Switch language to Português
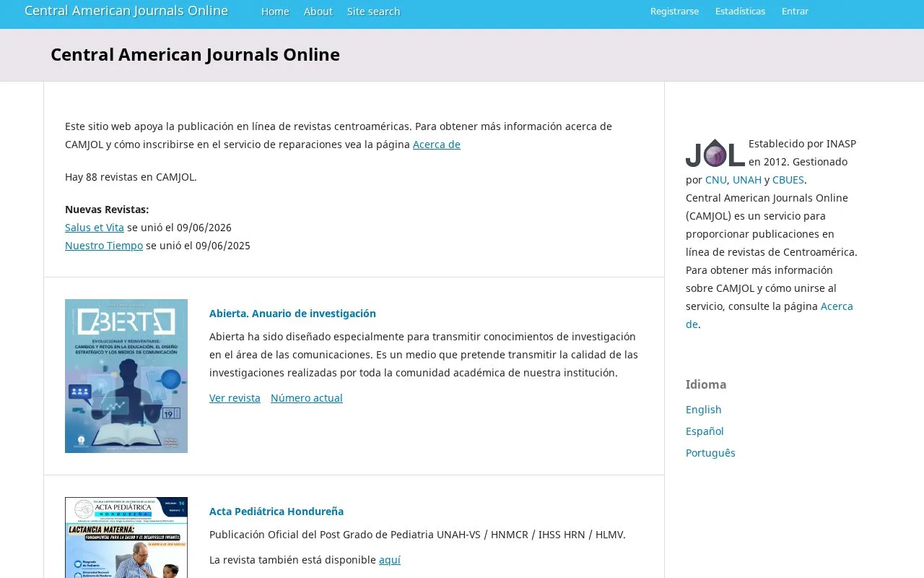 click(710, 453)
